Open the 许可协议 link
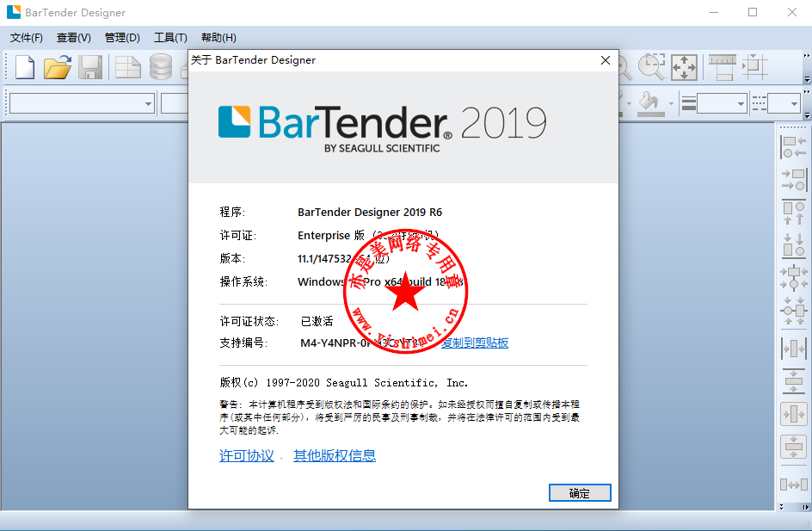This screenshot has height=531, width=812. [x=247, y=455]
